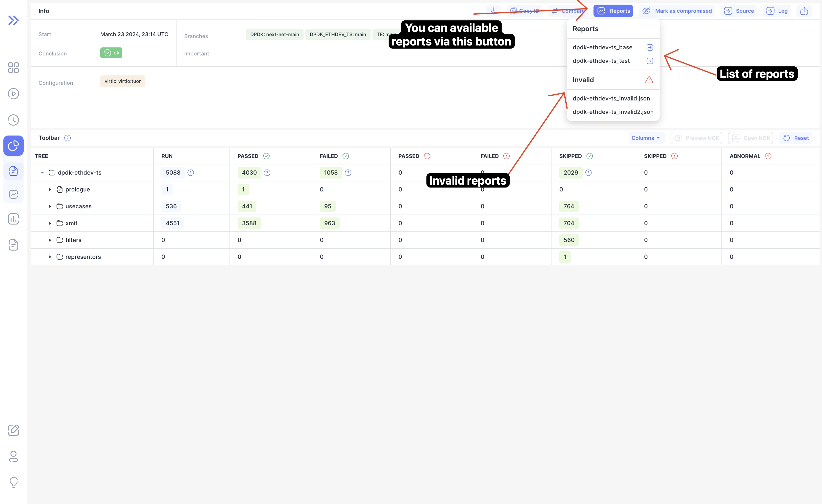Click Mark as compromised button
The width and height of the screenshot is (822, 504).
point(677,11)
